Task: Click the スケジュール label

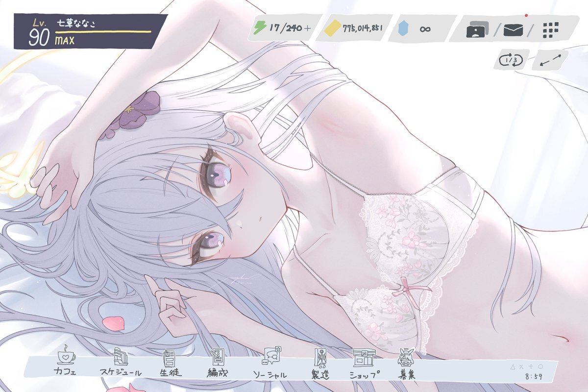Action: [121, 372]
